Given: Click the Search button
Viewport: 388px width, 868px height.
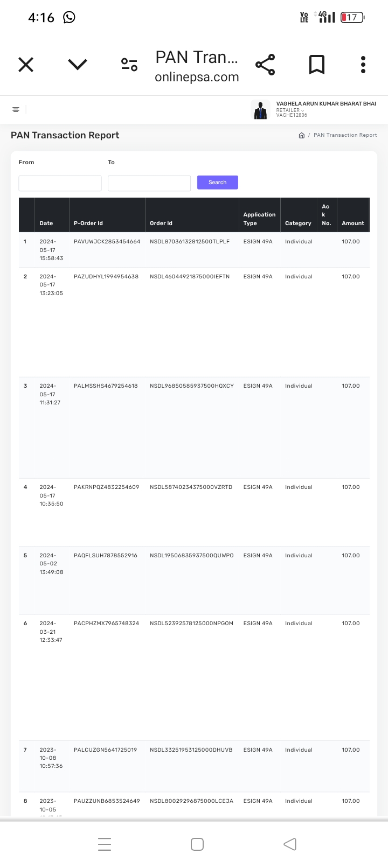Looking at the screenshot, I should coord(217,183).
